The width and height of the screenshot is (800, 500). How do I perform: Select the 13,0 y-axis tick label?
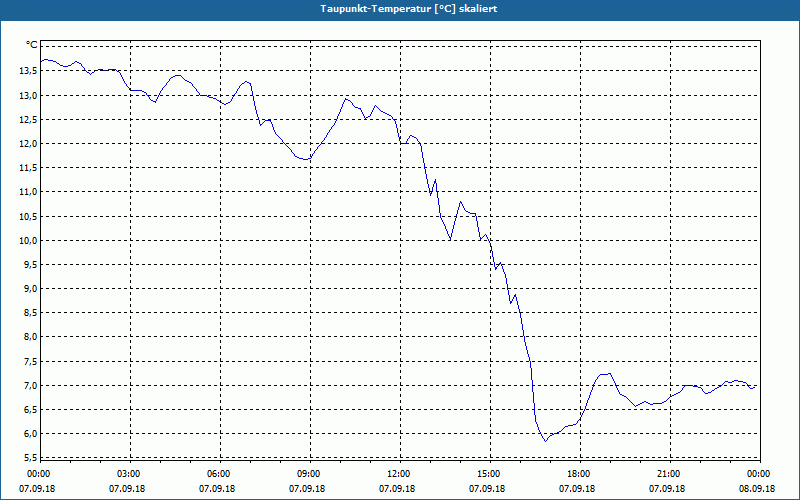point(28,95)
